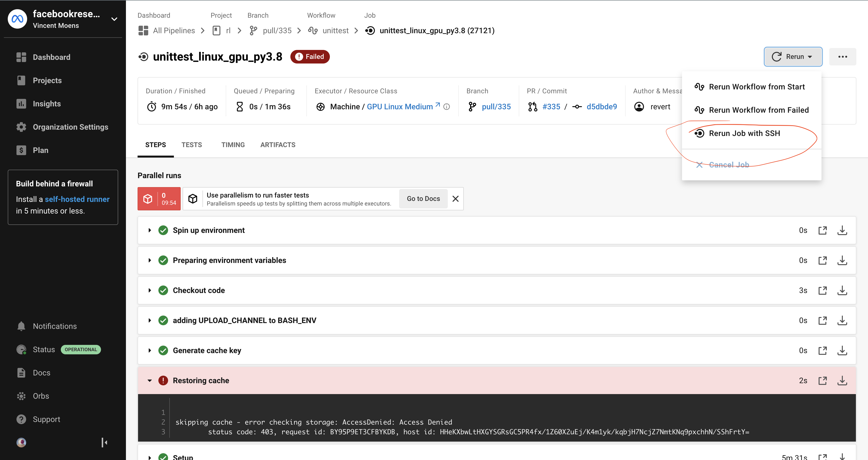Open Checkout code output in new tab

click(x=822, y=290)
